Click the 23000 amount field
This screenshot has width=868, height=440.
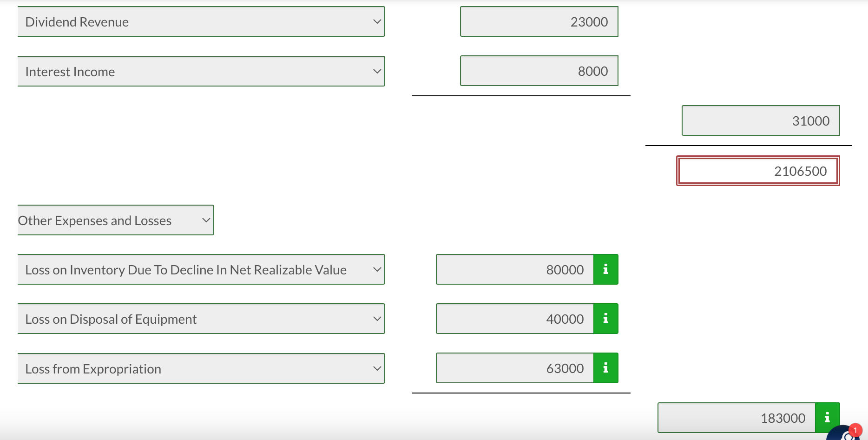tap(539, 21)
